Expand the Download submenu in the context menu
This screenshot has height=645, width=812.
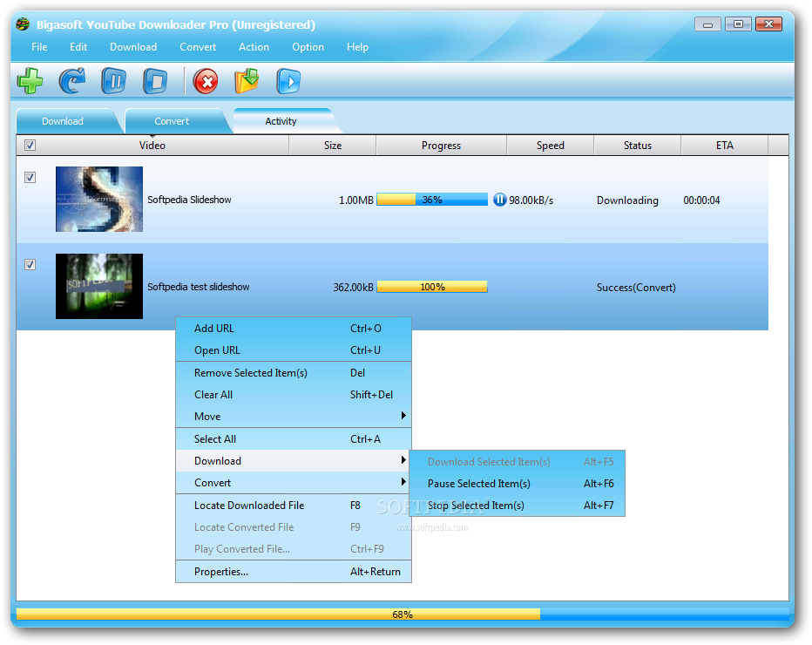(x=293, y=460)
